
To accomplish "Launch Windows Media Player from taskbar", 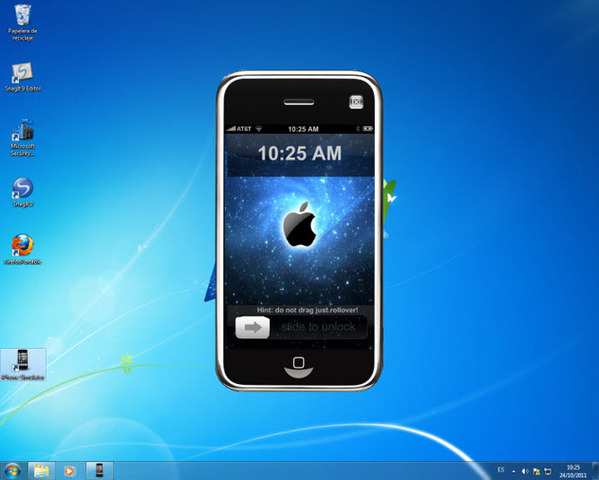I will 70,470.
